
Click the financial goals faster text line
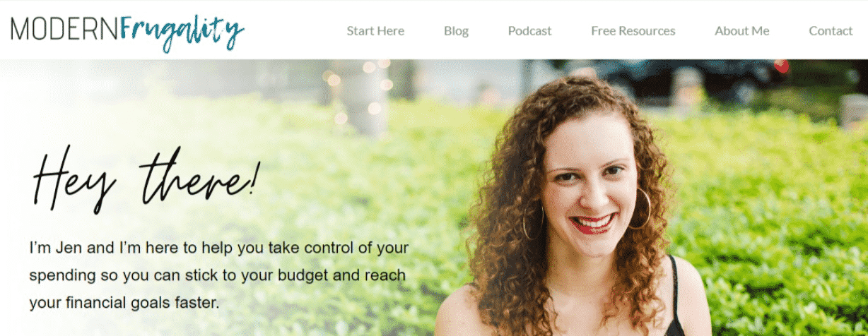pos(124,303)
